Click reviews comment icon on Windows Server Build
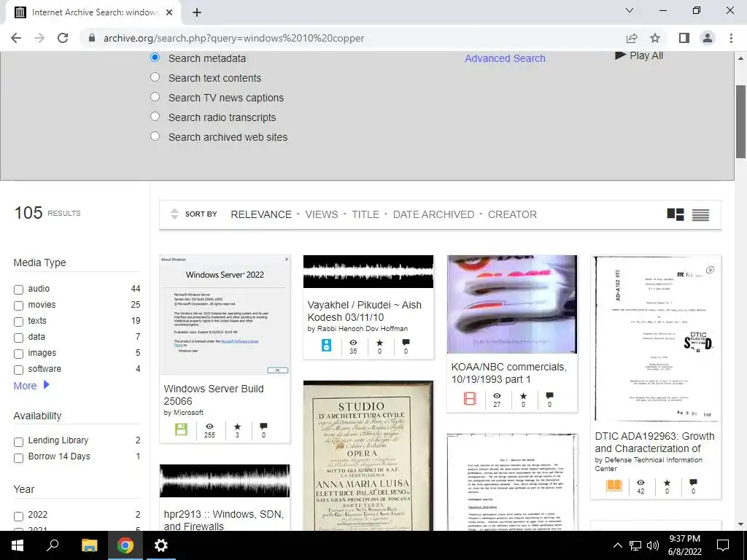Screen dimensions: 747x560 click(263, 426)
